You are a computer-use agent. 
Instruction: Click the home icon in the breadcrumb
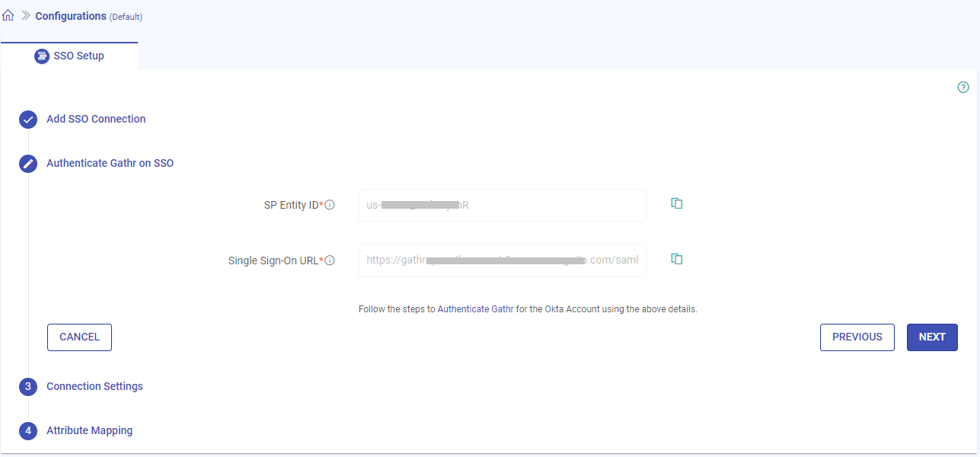(x=8, y=14)
